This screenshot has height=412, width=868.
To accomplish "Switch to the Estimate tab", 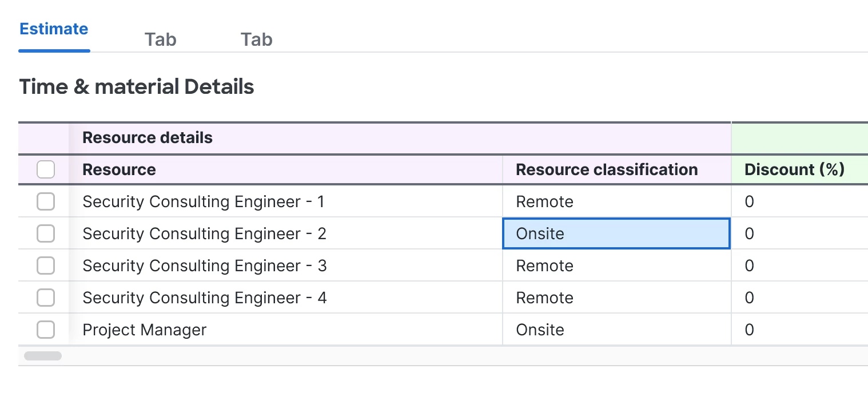I will [54, 29].
